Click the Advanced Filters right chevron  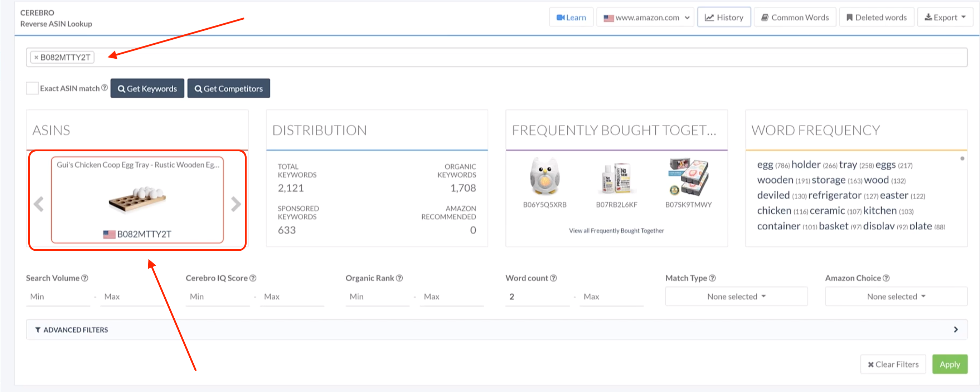tap(956, 330)
